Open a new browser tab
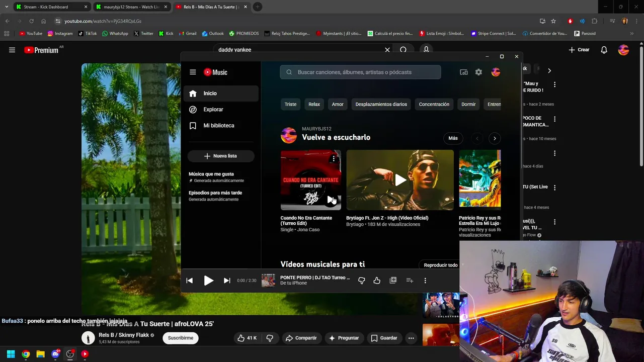644x362 pixels. [257, 7]
